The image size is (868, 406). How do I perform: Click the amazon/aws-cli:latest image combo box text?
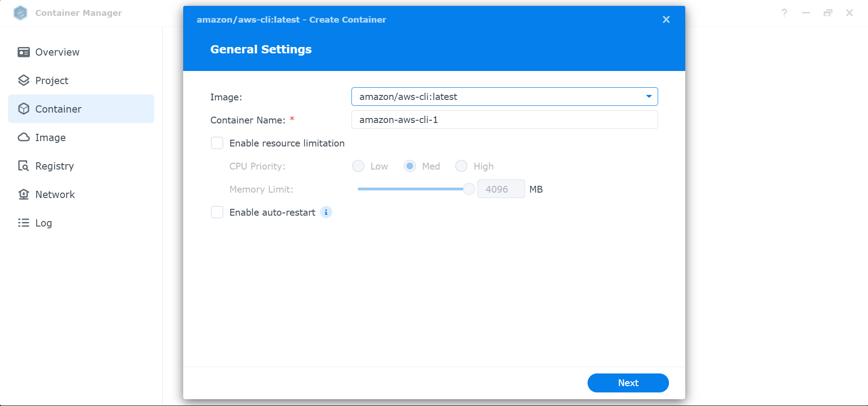408,97
